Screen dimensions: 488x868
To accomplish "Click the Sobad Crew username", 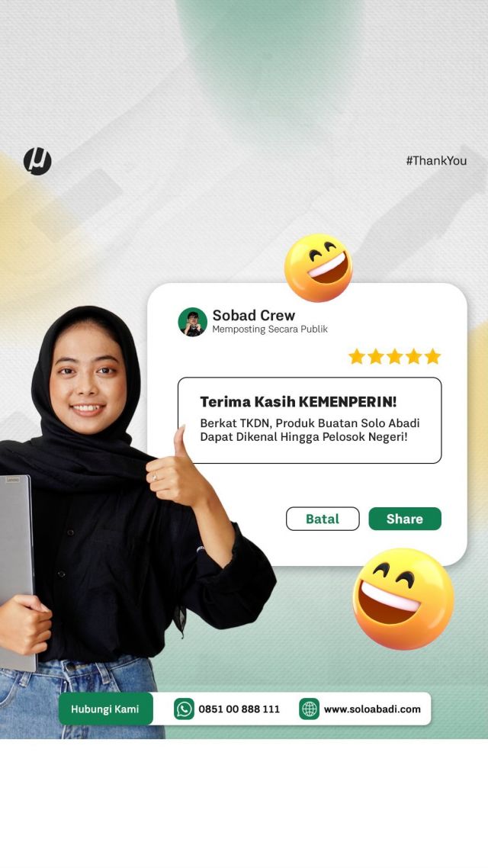I will pos(253,315).
